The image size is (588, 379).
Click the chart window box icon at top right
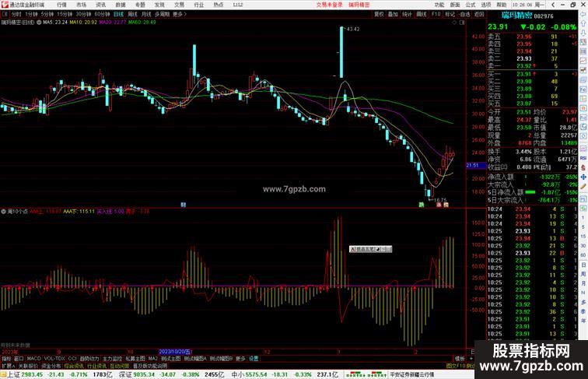coord(462,23)
